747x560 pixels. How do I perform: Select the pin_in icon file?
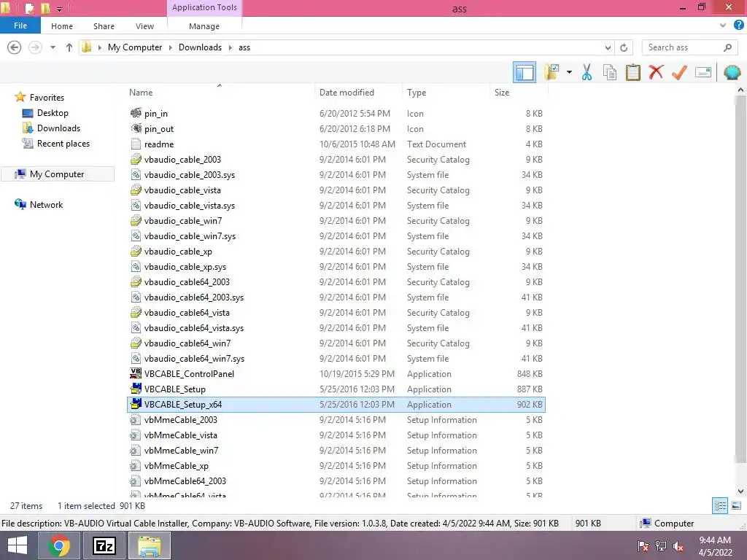[336, 113]
